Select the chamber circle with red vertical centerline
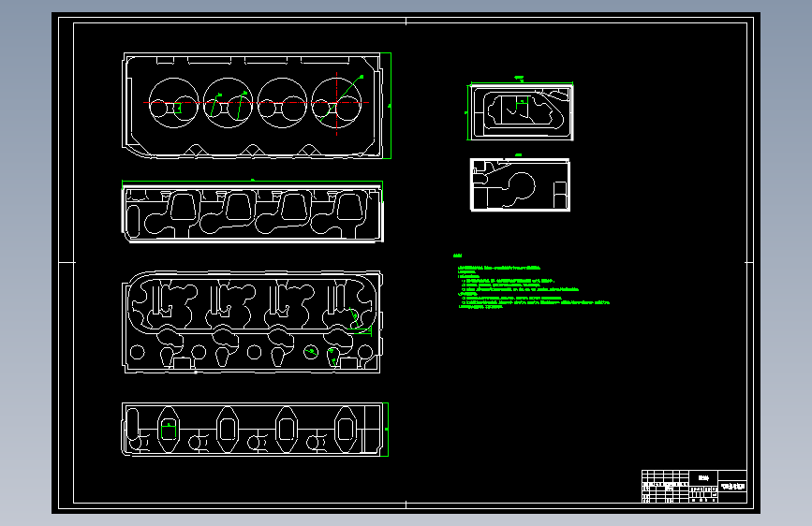 tap(336, 103)
